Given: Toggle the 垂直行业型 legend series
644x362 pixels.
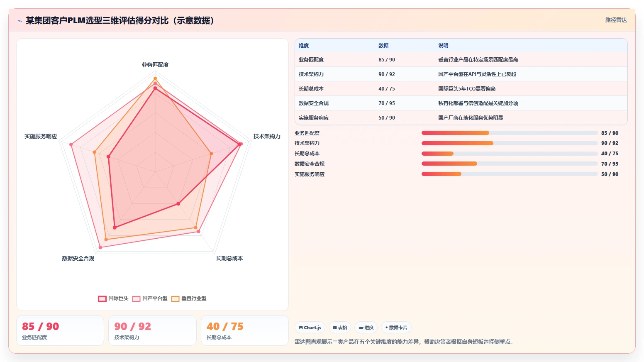Looking at the screenshot, I should 189,298.
